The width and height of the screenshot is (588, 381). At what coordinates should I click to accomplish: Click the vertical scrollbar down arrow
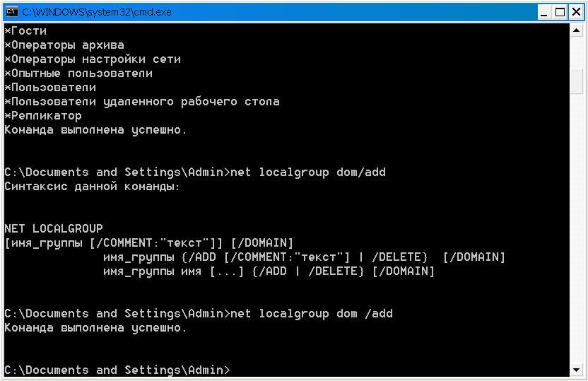(x=577, y=370)
